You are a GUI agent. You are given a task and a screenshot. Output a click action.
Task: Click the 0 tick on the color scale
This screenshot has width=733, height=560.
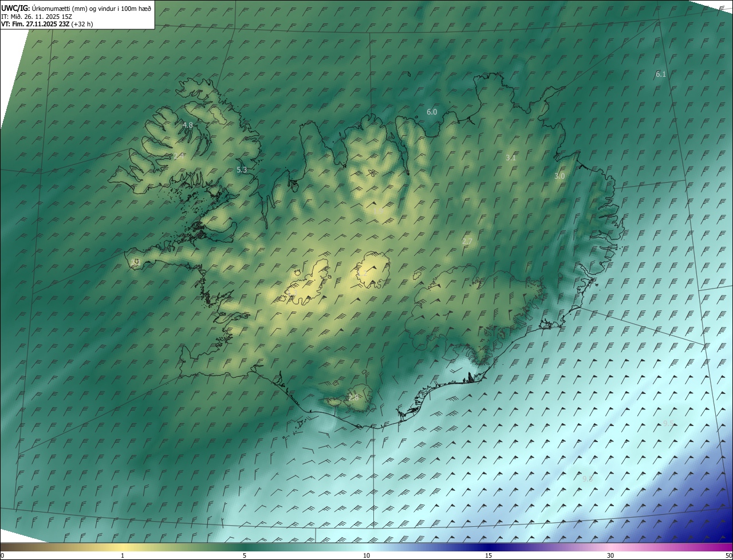point(2,555)
